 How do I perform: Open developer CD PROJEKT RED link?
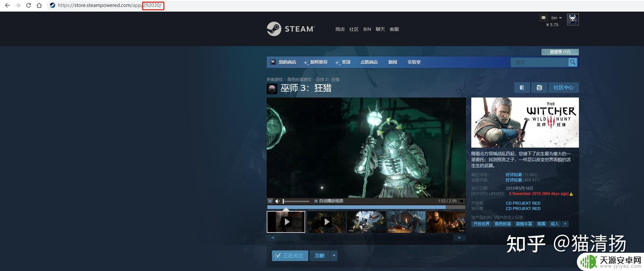point(523,203)
